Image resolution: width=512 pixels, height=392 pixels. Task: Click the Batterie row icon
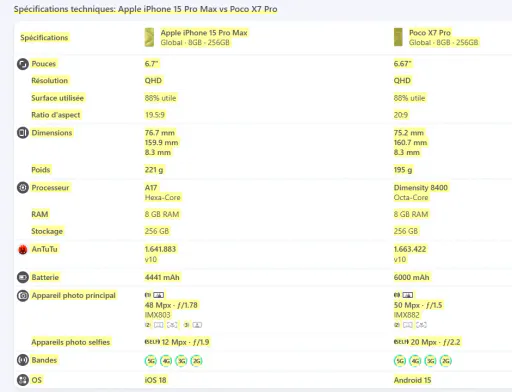point(23,277)
